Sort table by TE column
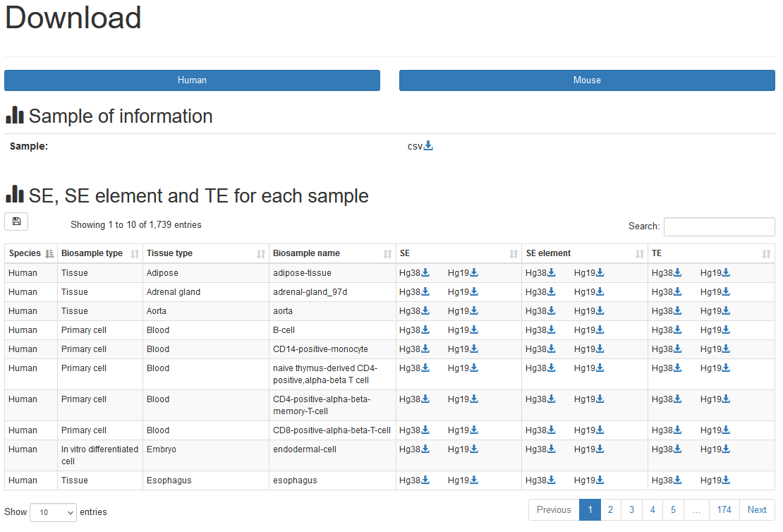 click(711, 253)
